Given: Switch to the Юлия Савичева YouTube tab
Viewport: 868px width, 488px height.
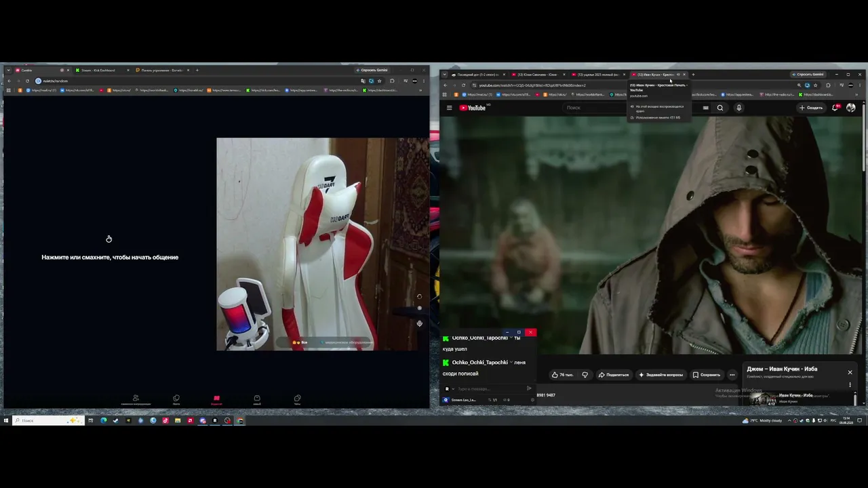Looking at the screenshot, I should 538,75.
